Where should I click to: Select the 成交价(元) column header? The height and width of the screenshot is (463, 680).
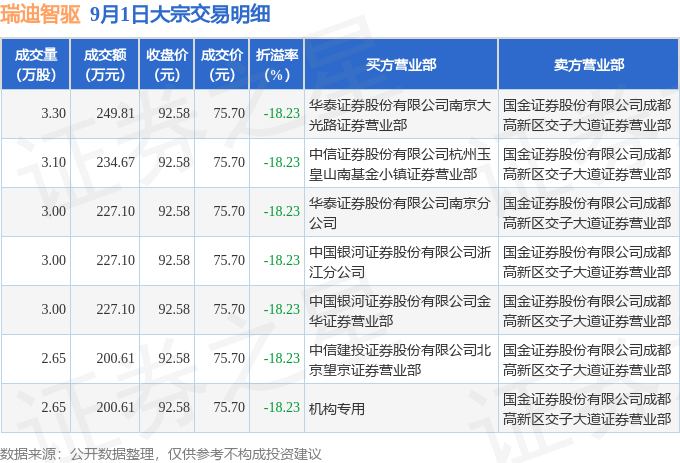[x=222, y=65]
